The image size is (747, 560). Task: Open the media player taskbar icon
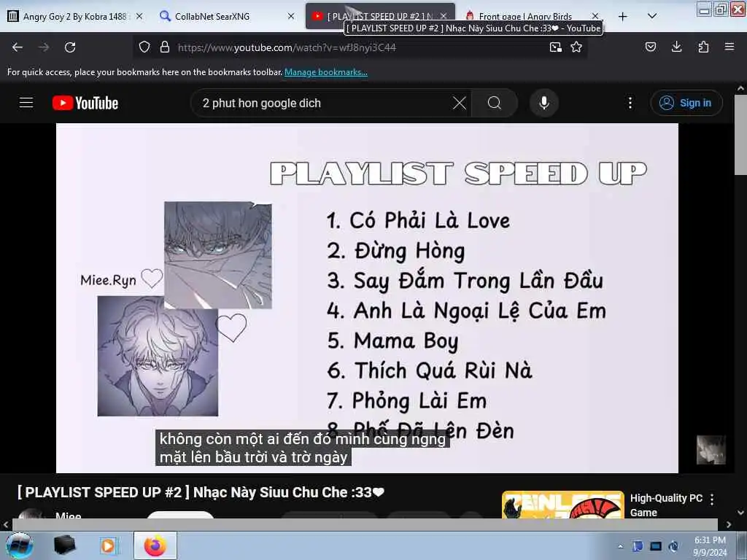(x=109, y=545)
